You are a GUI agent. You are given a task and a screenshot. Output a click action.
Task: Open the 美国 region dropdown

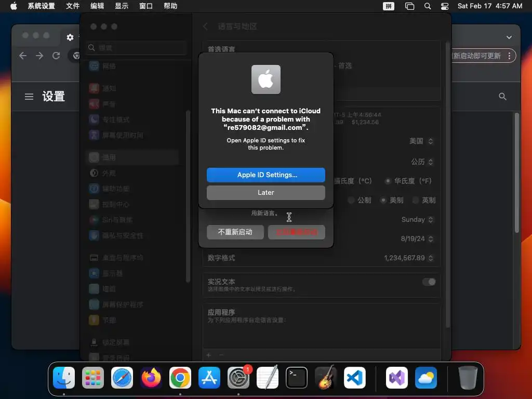point(421,141)
